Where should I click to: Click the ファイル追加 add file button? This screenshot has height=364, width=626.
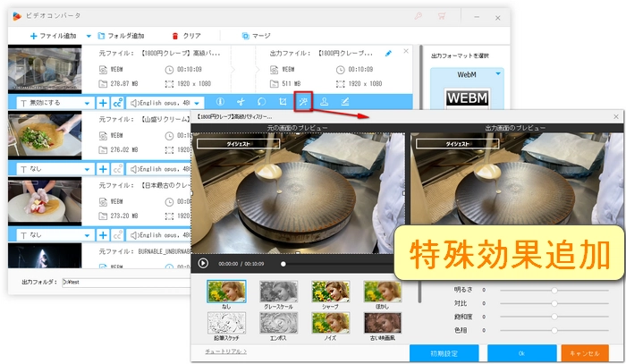(x=53, y=36)
